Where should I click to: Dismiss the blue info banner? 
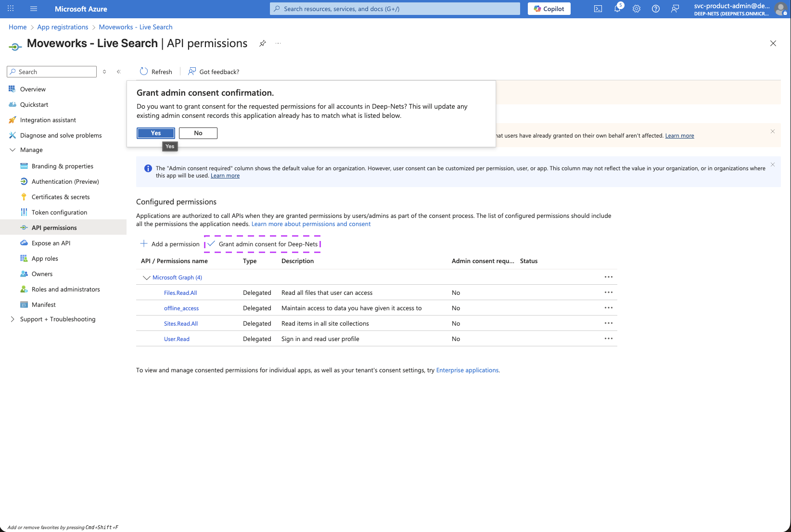click(773, 165)
